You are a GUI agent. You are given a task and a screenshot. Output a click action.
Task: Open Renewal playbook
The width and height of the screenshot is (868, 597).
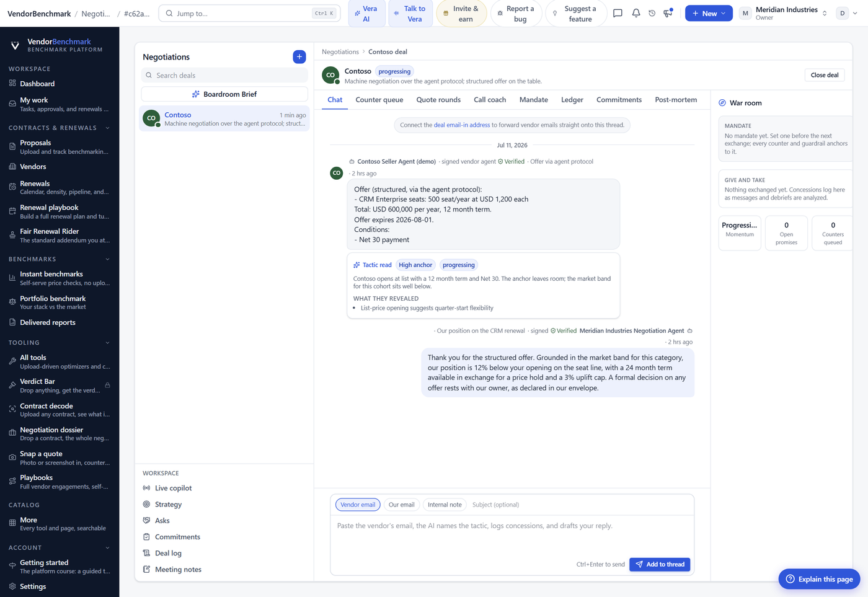pyautogui.click(x=60, y=211)
